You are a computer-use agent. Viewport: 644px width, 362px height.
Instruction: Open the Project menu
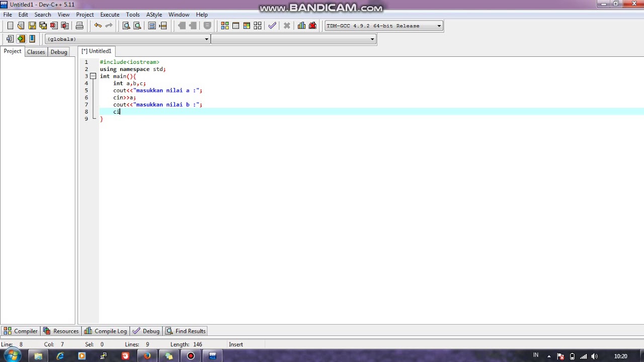click(x=85, y=15)
